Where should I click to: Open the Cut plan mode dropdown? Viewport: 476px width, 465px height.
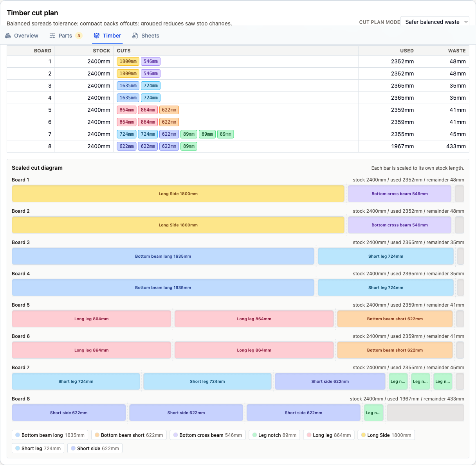(435, 22)
